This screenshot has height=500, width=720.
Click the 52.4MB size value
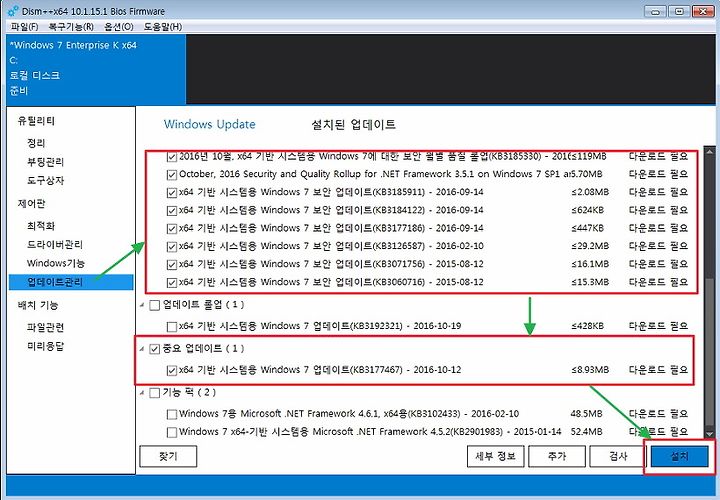click(x=586, y=432)
